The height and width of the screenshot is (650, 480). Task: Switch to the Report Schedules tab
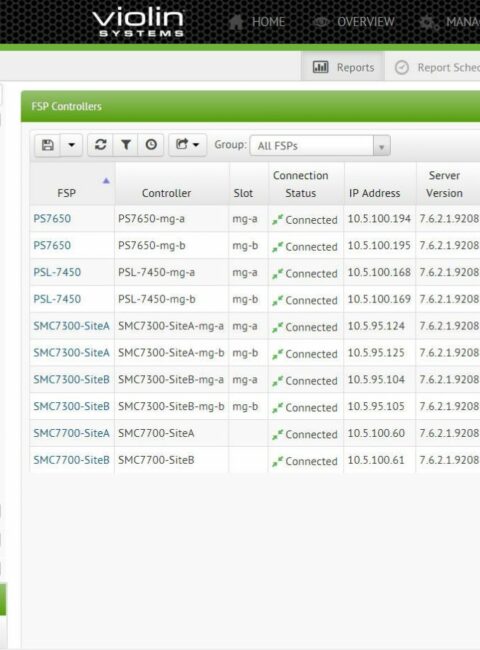click(436, 67)
